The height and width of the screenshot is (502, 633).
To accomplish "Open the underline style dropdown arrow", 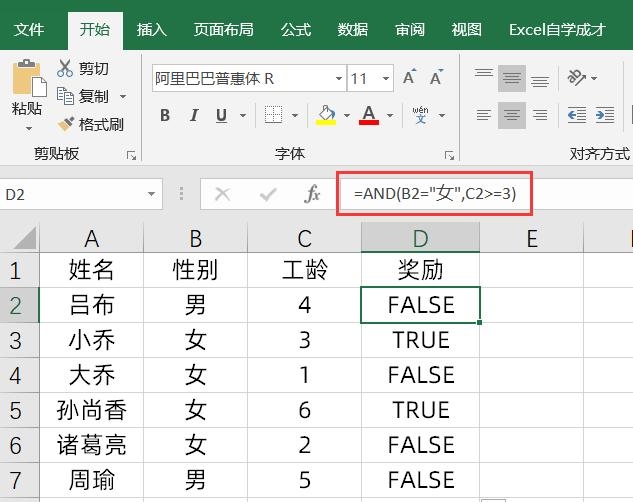I will click(243, 115).
